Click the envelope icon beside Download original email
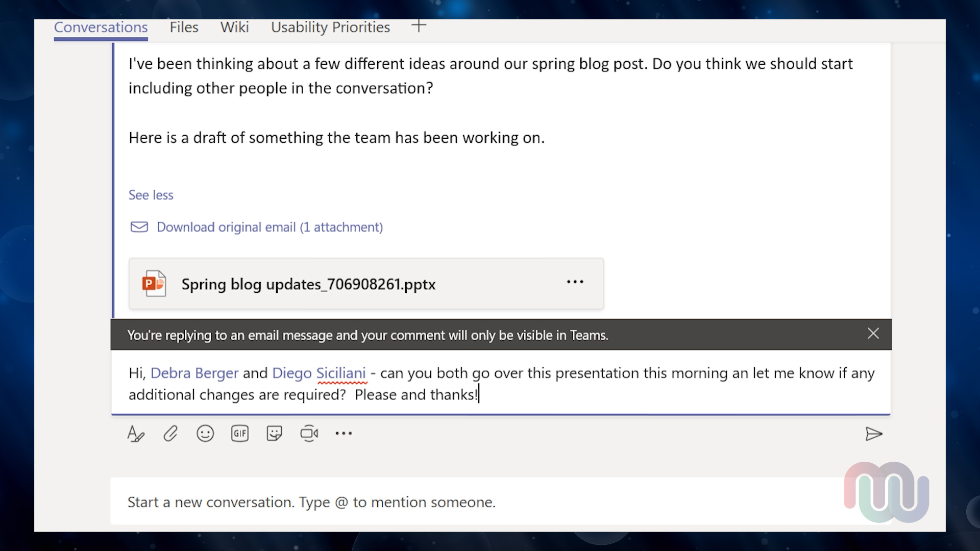 click(139, 227)
